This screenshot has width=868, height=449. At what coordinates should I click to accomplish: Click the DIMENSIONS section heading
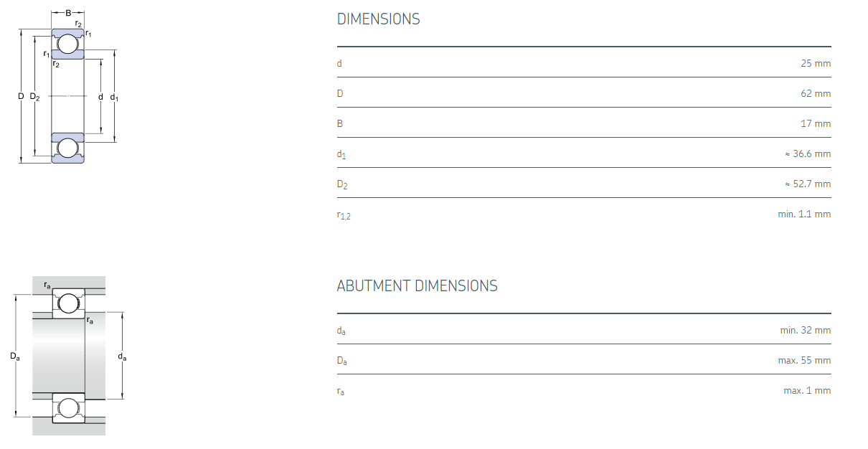click(378, 19)
